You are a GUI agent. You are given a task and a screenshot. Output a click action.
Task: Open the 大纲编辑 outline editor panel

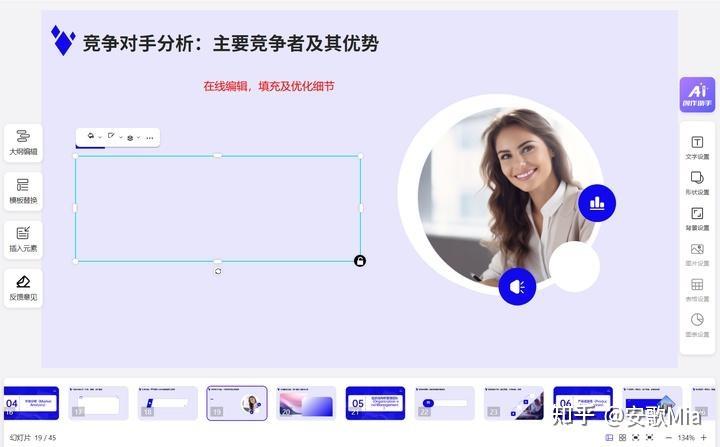pos(23,143)
